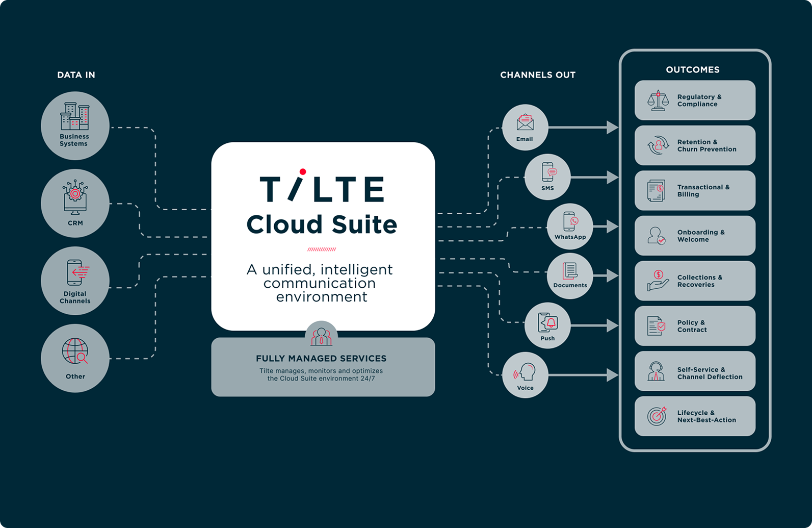Viewport: 812px width, 528px height.
Task: Click the Business Systems buildings icon
Action: (x=75, y=116)
